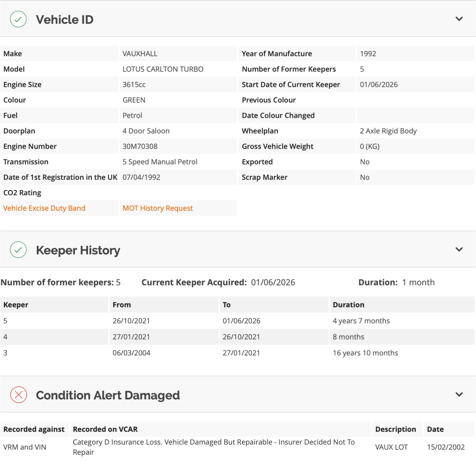Select the LOTUS CARLTON TURBO model value
The image size is (476, 463).
[163, 69]
